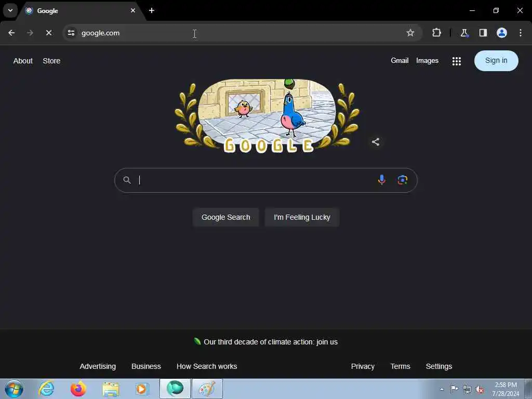Open the Google apps grid
Screen dimensions: 532x399
pyautogui.click(x=457, y=61)
